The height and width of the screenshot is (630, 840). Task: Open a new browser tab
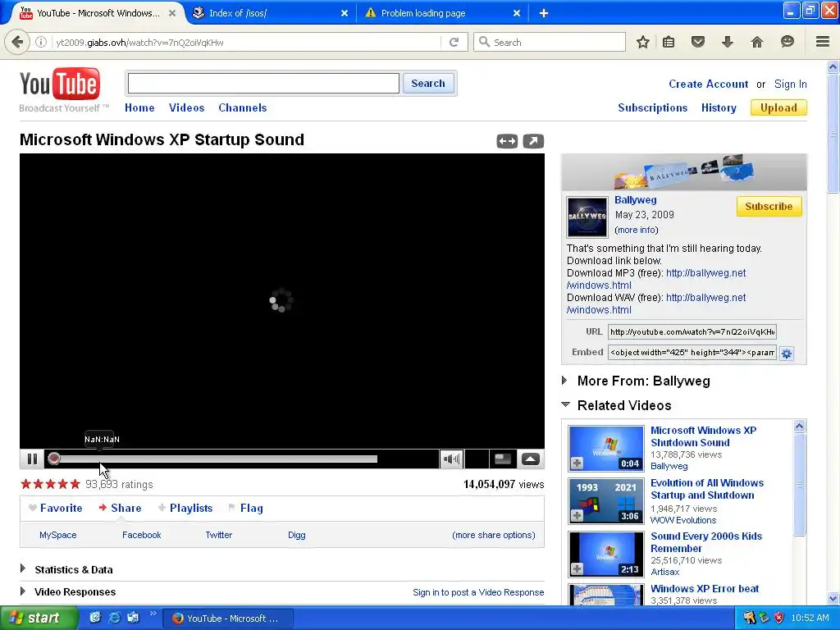pyautogui.click(x=544, y=13)
